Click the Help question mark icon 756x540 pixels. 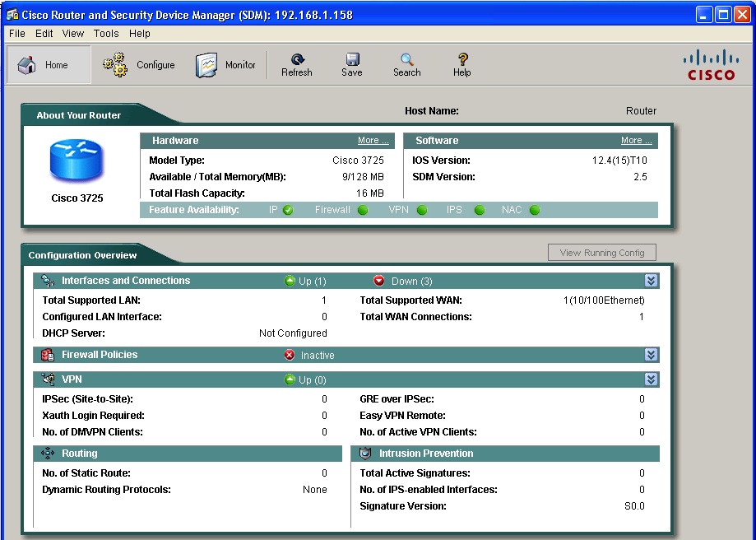[x=462, y=59]
